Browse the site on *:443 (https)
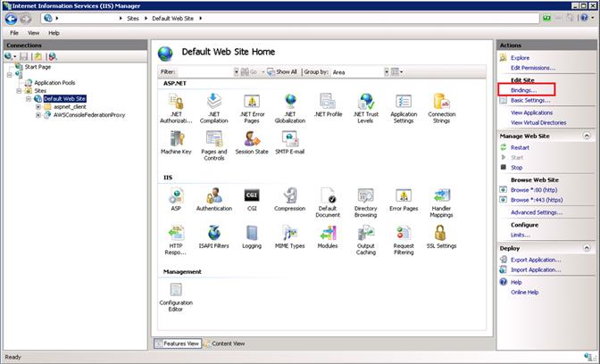 click(537, 200)
